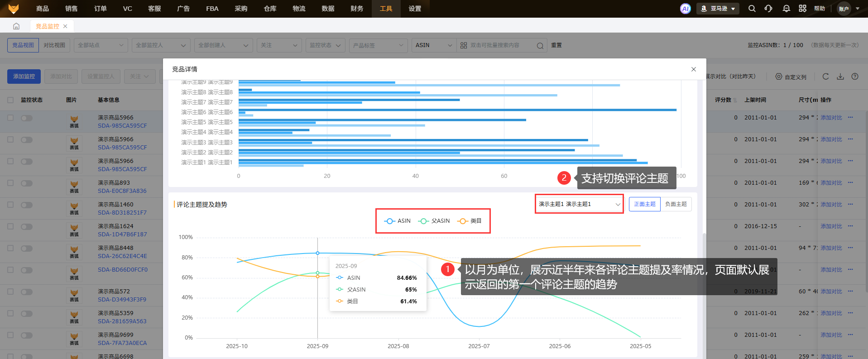Toggle monitoring switch for 演示商品5966 first row

tap(27, 118)
